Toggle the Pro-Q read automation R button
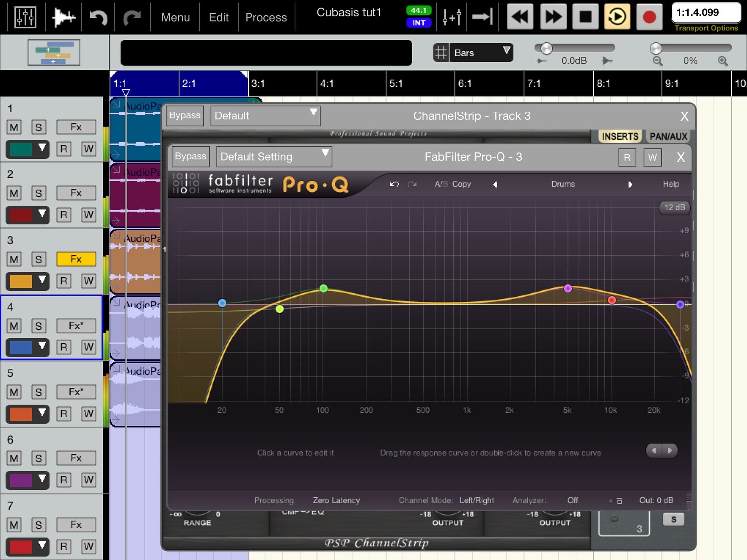Image resolution: width=747 pixels, height=560 pixels. click(x=627, y=158)
